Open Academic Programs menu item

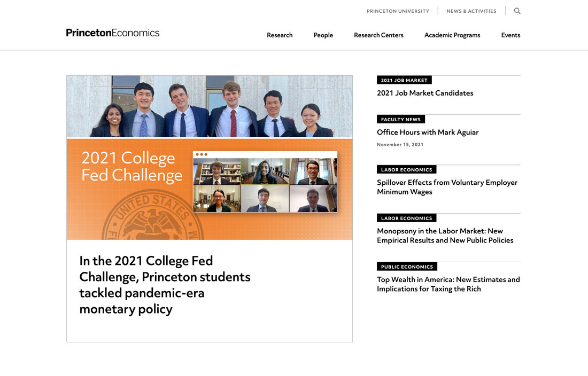click(452, 35)
